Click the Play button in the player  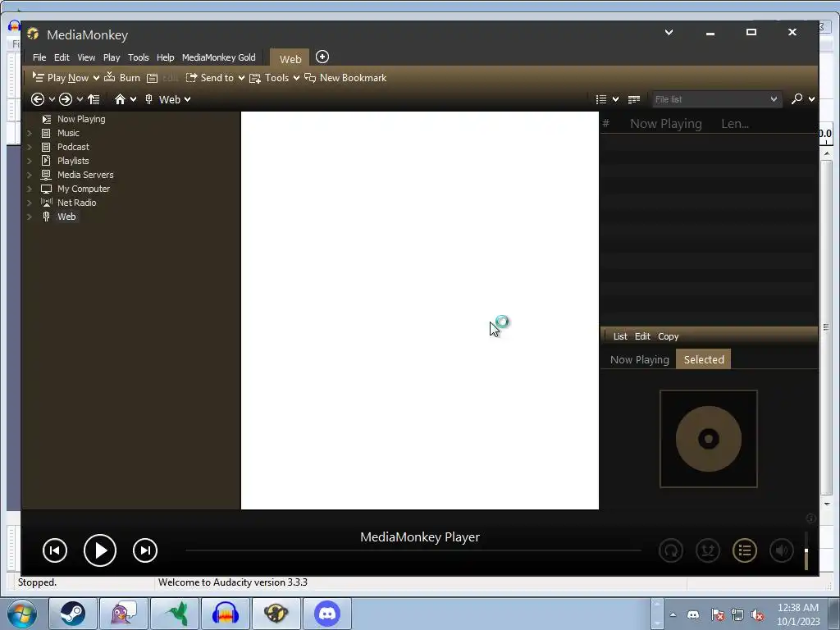tap(99, 550)
